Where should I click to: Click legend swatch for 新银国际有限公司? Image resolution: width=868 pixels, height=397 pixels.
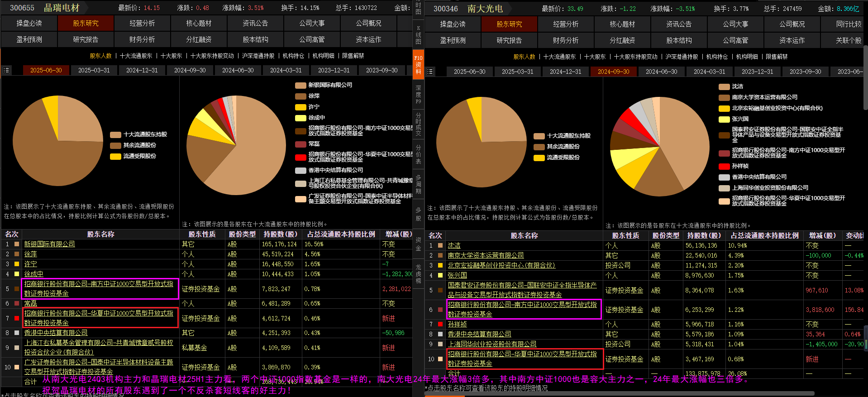pyautogui.click(x=300, y=85)
